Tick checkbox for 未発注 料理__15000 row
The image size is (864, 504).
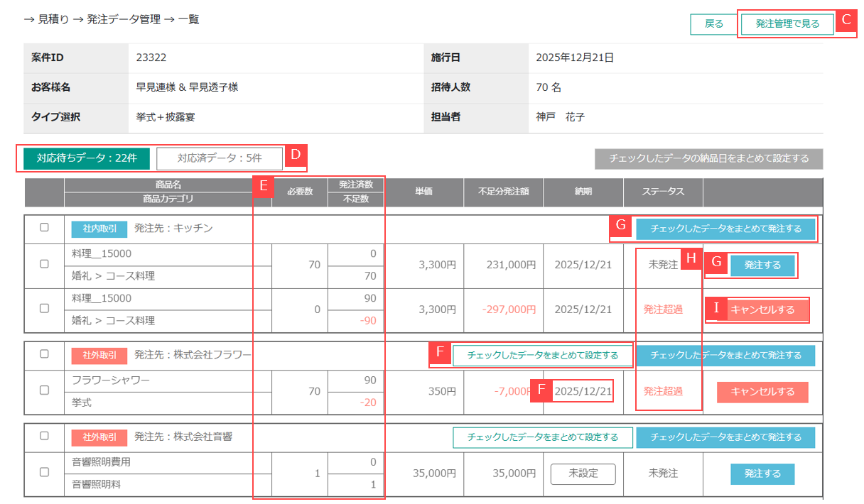point(44,264)
